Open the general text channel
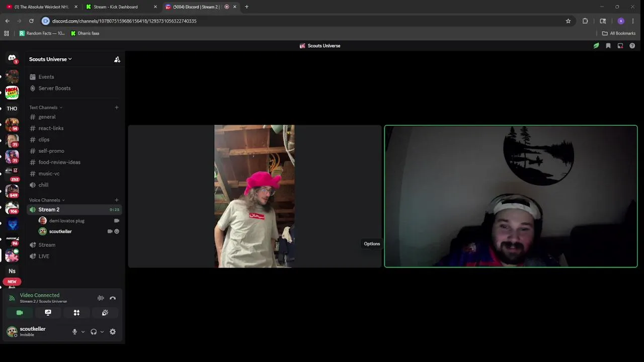This screenshot has height=362, width=644. coord(75,117)
